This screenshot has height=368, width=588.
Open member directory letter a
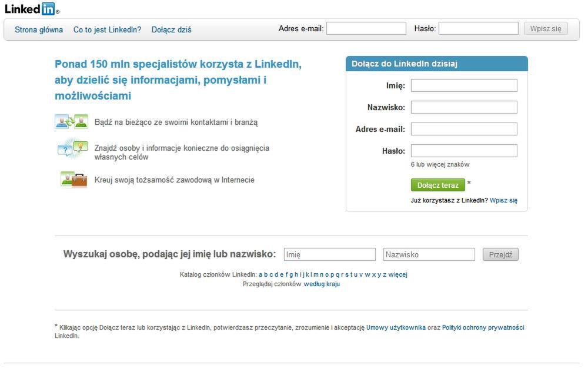[260, 274]
